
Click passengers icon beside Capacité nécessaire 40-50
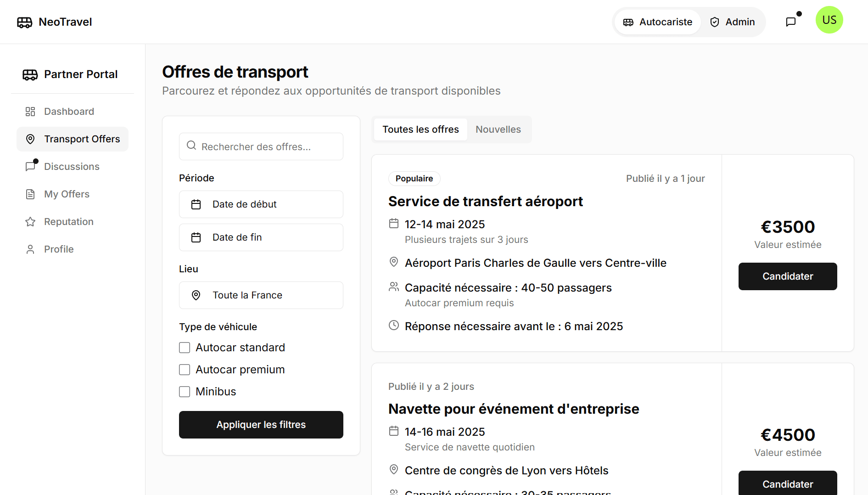point(394,287)
